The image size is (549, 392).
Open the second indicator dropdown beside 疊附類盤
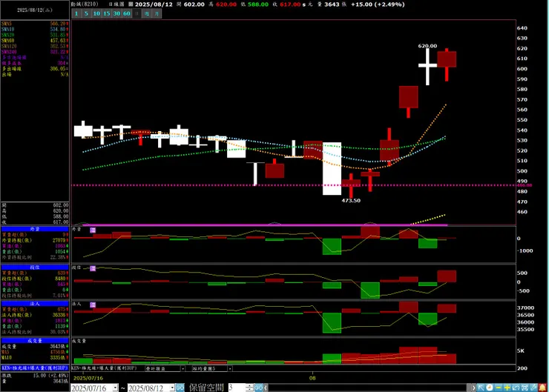coord(230,368)
